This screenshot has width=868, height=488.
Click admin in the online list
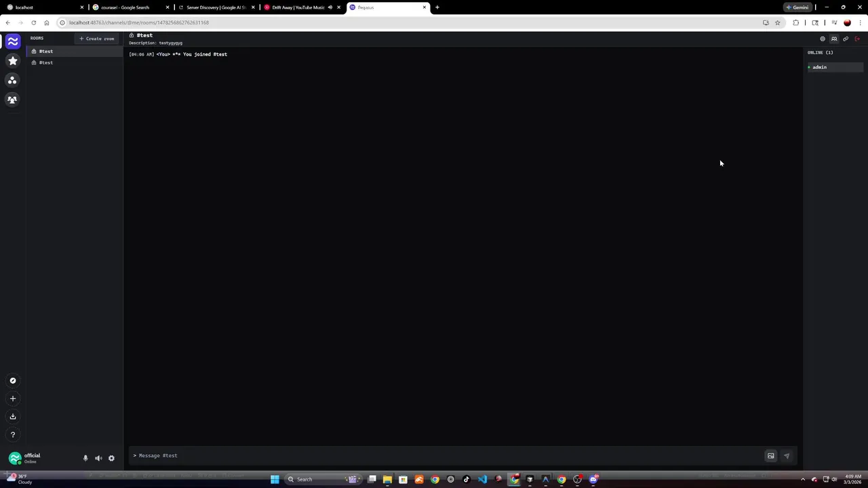834,67
